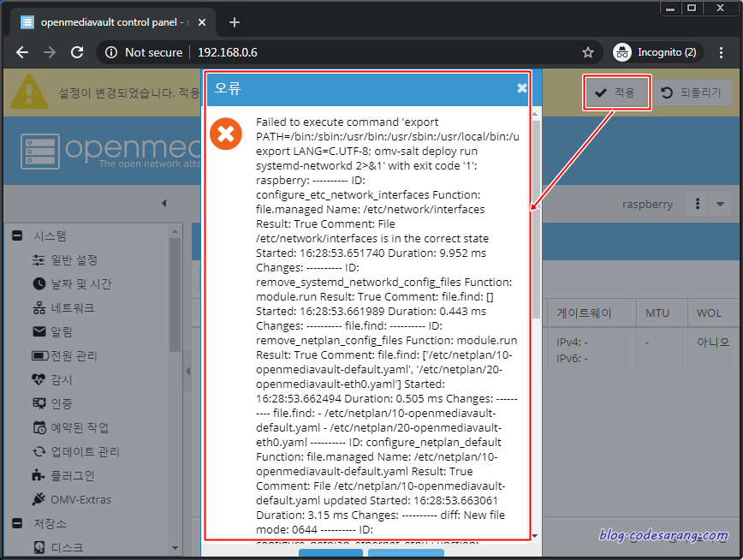Click the disk icon beside 디스크
743x560 pixels.
39,547
